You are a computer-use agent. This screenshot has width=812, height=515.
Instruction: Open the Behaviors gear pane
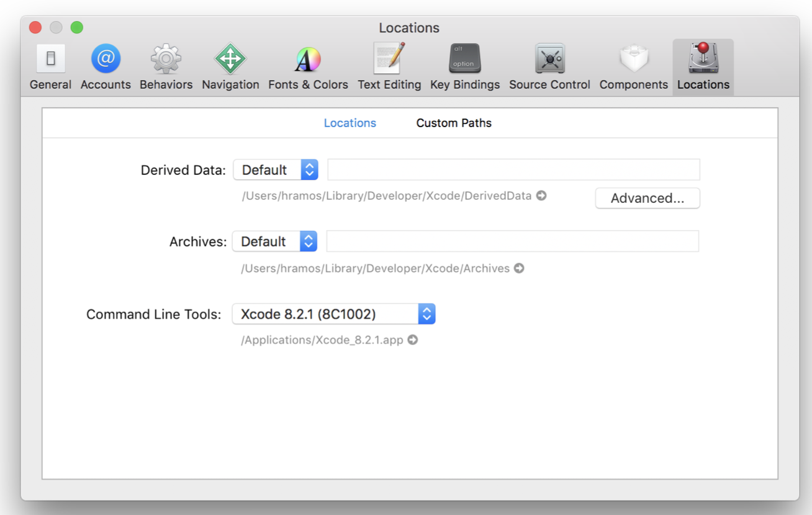[166, 68]
